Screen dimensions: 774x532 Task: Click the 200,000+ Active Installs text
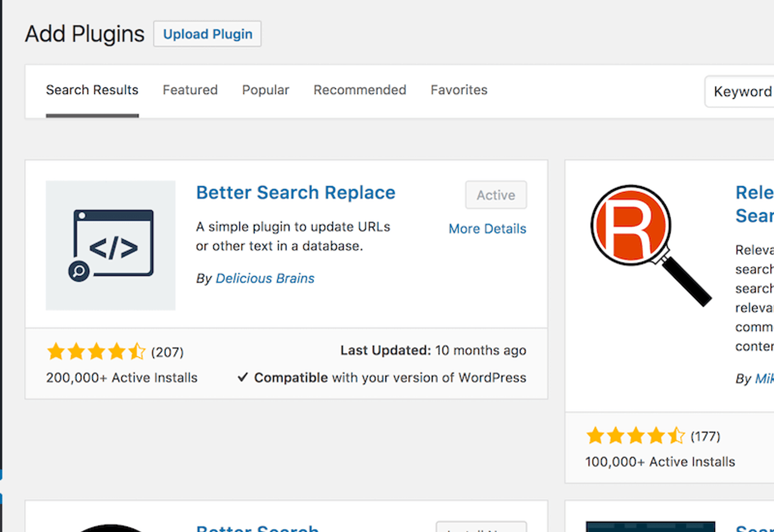pos(122,378)
